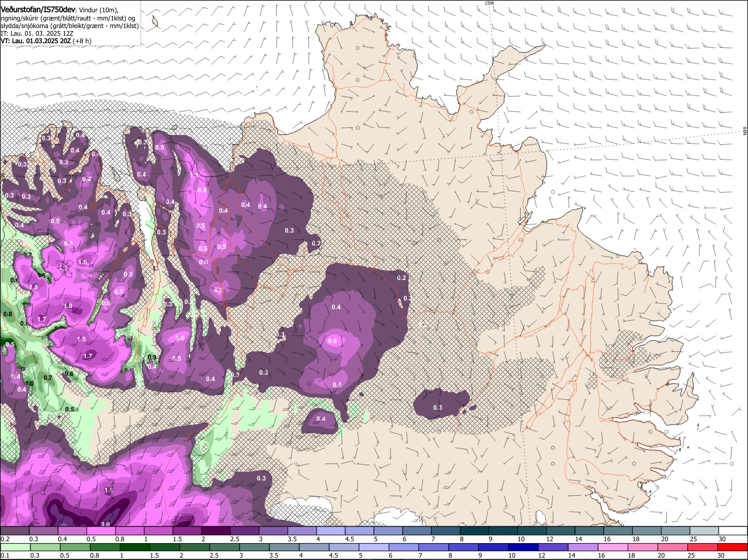Click the '0.1' label in the lower rain legend
The image size is (748, 560).
tap(5, 555)
